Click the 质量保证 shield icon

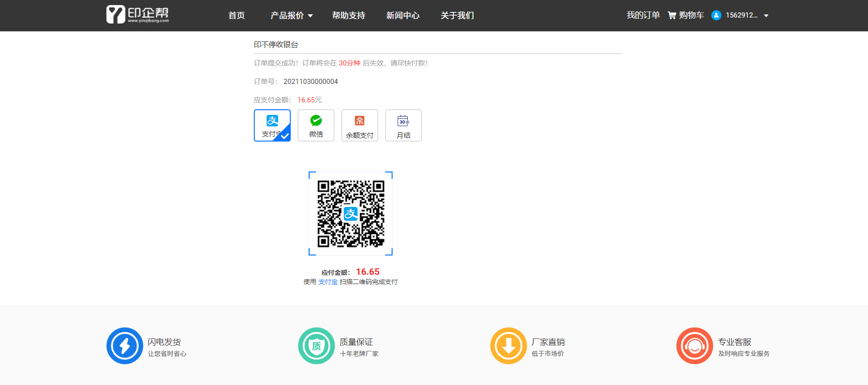click(x=317, y=346)
